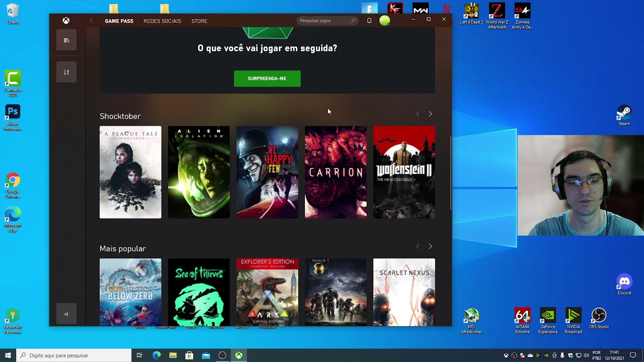Image resolution: width=644 pixels, height=362 pixels.
Task: Click the Shocktober section heading
Action: 120,116
